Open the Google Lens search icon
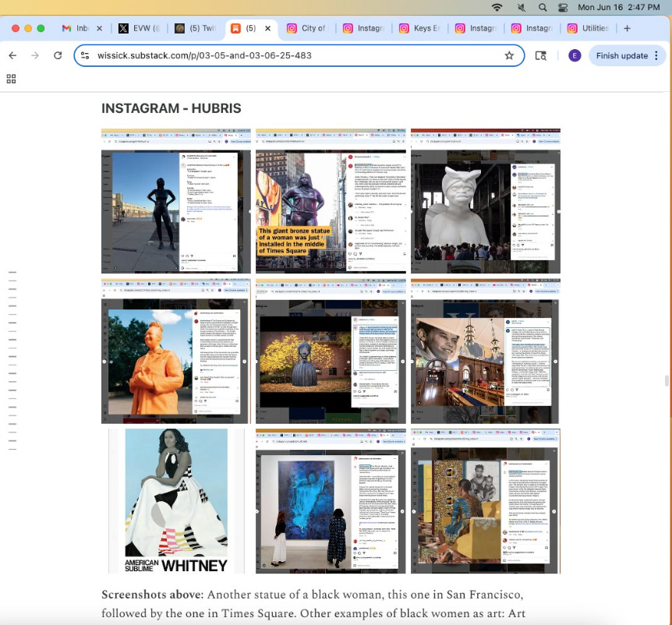 (541, 55)
